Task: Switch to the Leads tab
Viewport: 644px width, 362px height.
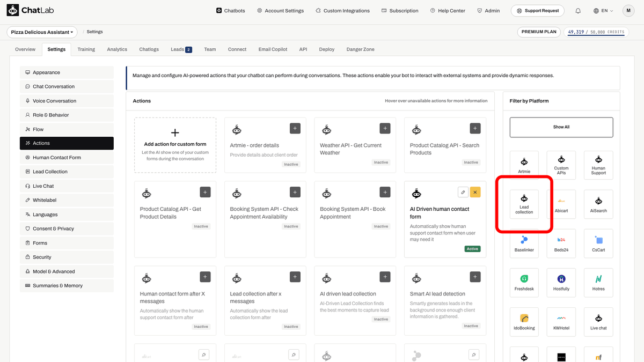Action: coord(181,49)
